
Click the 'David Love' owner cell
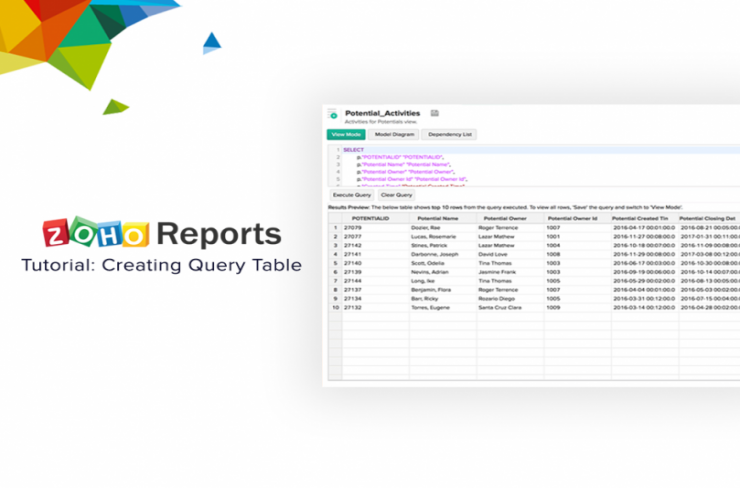(x=511, y=254)
